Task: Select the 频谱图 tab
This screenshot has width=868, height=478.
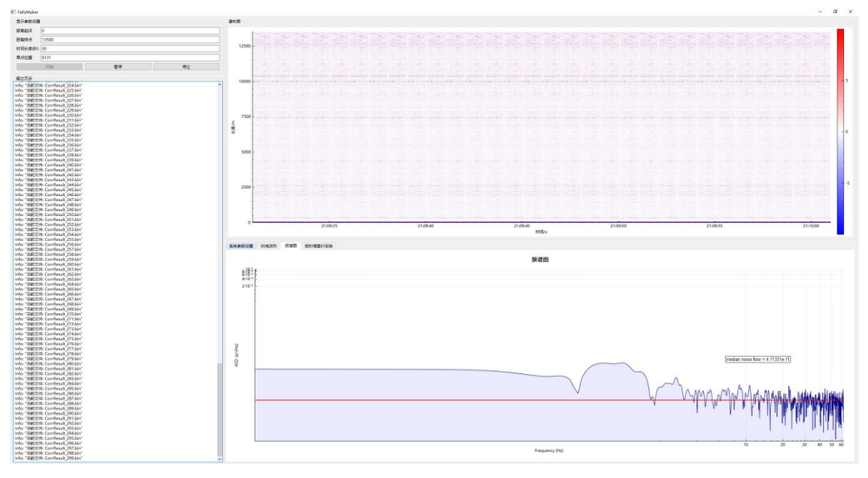Action: (x=291, y=246)
